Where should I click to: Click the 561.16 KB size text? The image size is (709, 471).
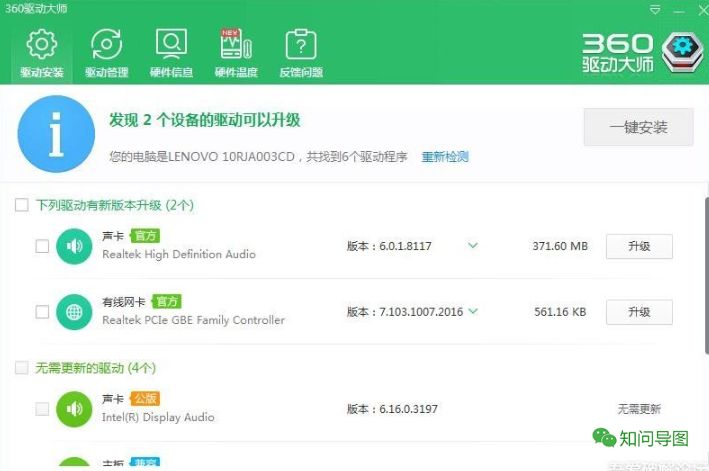coord(560,312)
